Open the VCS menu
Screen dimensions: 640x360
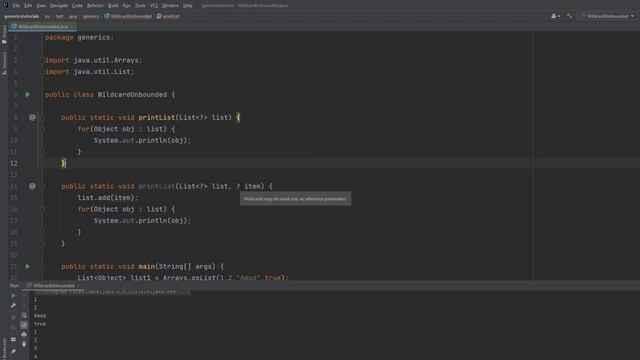click(154, 6)
